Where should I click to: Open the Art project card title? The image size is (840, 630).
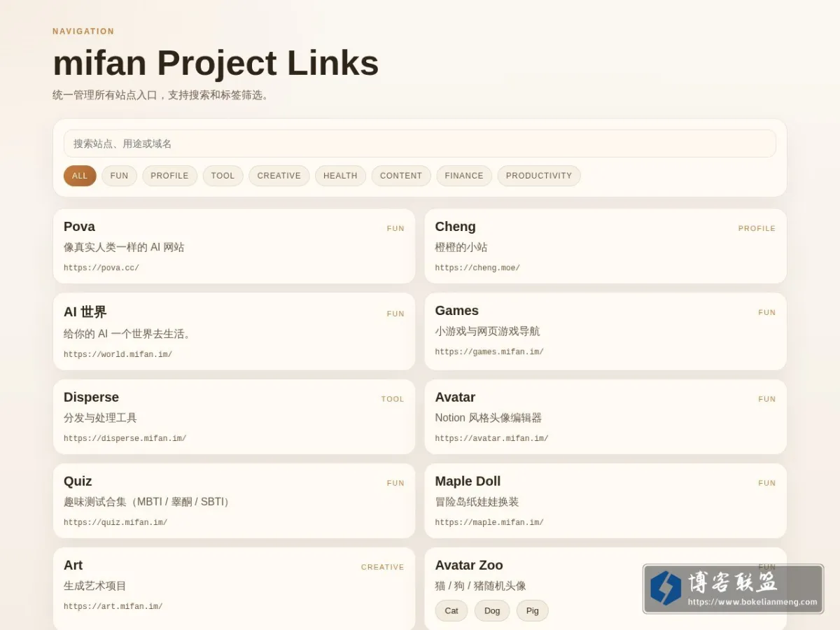point(73,565)
